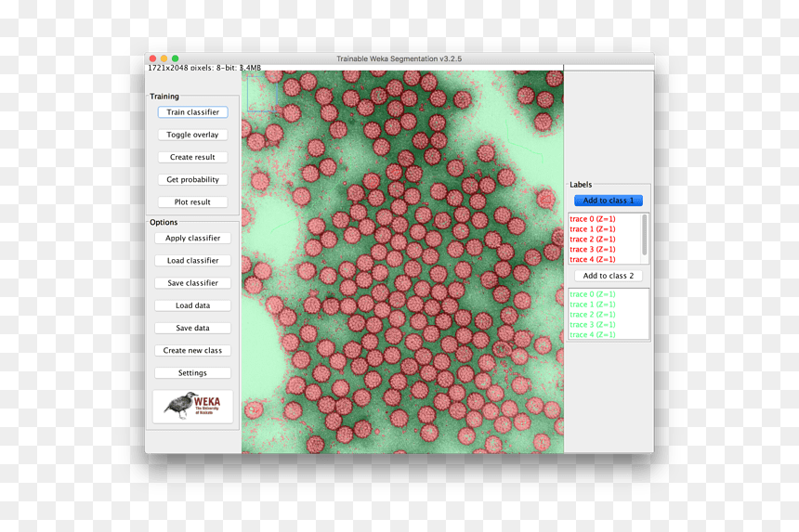Click the class 1 list scrollbar
This screenshot has height=532, width=799.
click(x=645, y=235)
